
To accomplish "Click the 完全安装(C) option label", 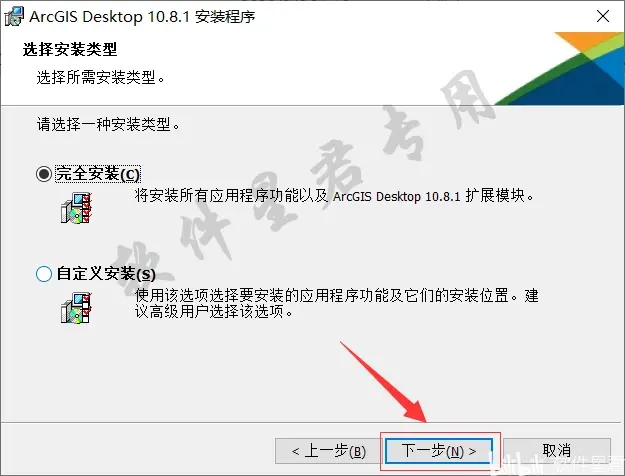I will (x=98, y=174).
